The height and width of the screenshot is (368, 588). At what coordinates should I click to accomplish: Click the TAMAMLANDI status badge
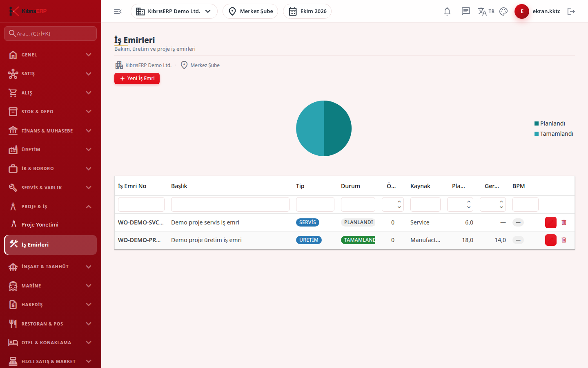pos(359,240)
